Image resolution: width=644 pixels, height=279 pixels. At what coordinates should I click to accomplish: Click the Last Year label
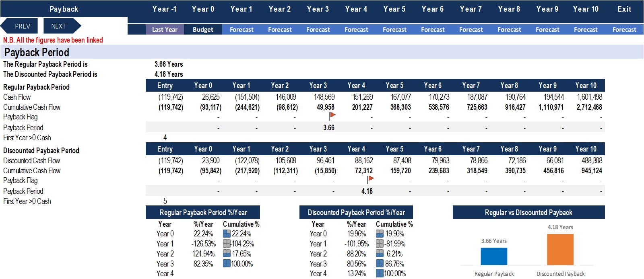pos(165,29)
